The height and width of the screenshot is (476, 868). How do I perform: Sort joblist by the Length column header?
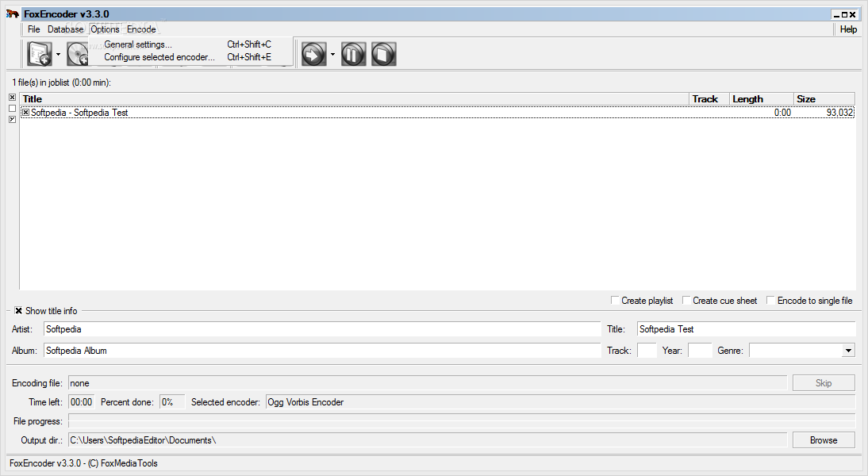coord(761,99)
